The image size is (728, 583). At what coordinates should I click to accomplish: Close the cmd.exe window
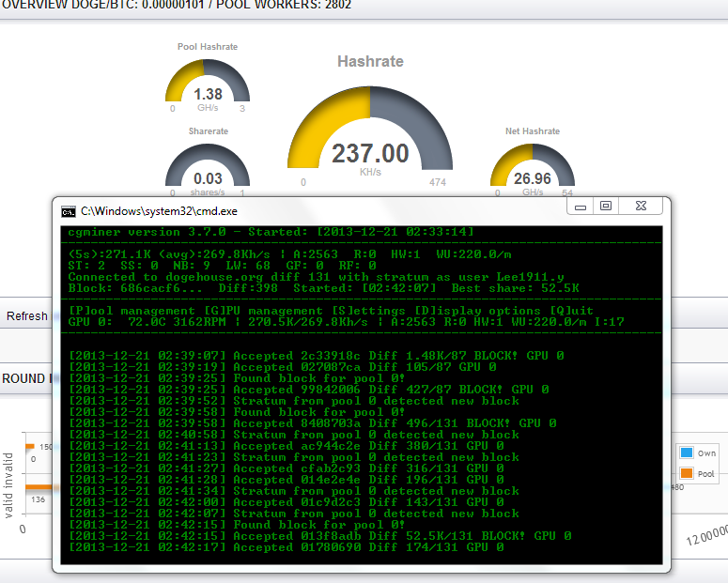coord(641,206)
